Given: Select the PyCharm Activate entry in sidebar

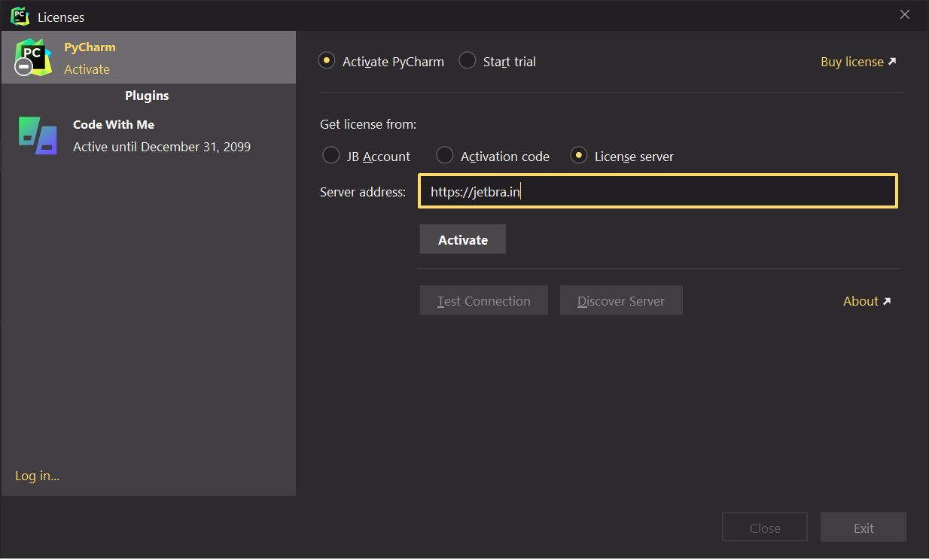Looking at the screenshot, I should [148, 57].
